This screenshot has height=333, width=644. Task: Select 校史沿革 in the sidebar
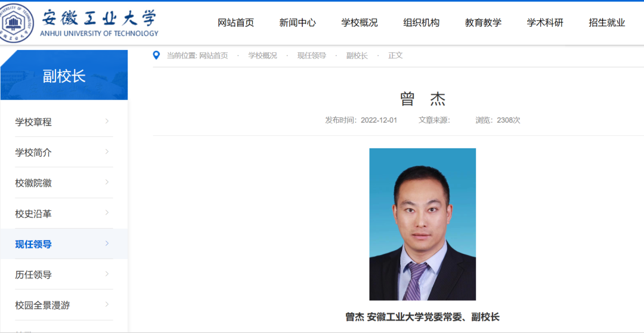click(x=33, y=214)
